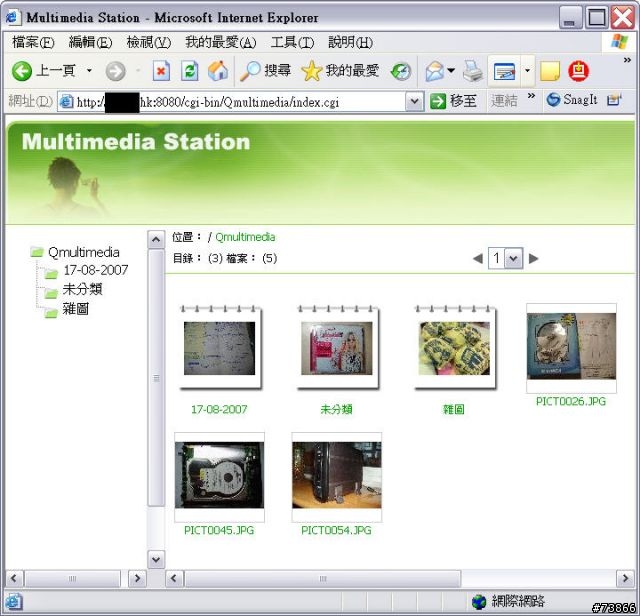Click the IE page icon in status bar
640x616 pixels.
[13, 602]
